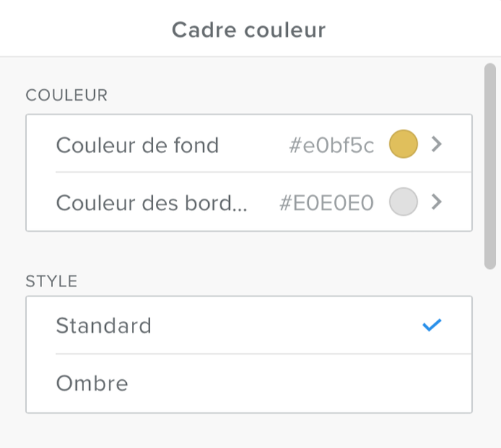Choose the Ombre style option
Viewport: 501px width, 448px height.
(92, 383)
